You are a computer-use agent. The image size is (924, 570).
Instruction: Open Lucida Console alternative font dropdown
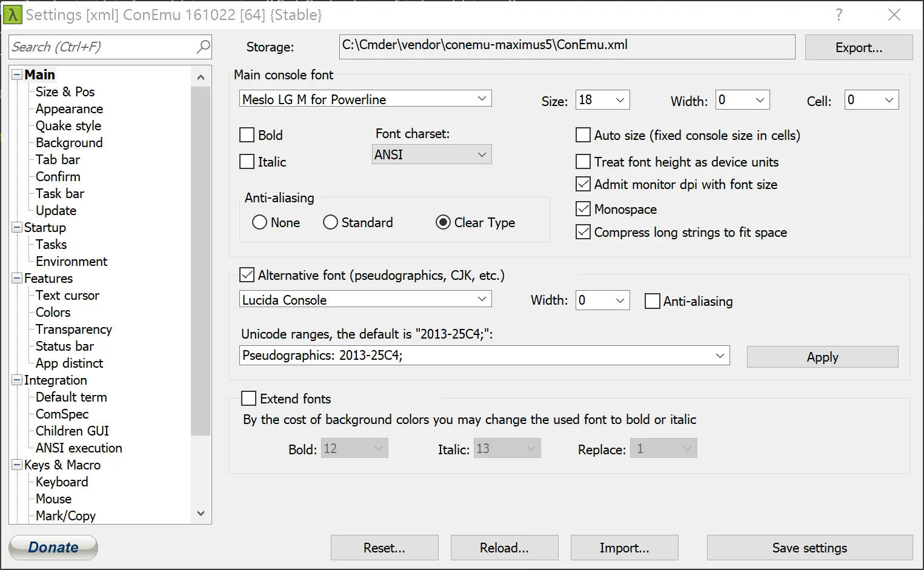click(x=365, y=300)
